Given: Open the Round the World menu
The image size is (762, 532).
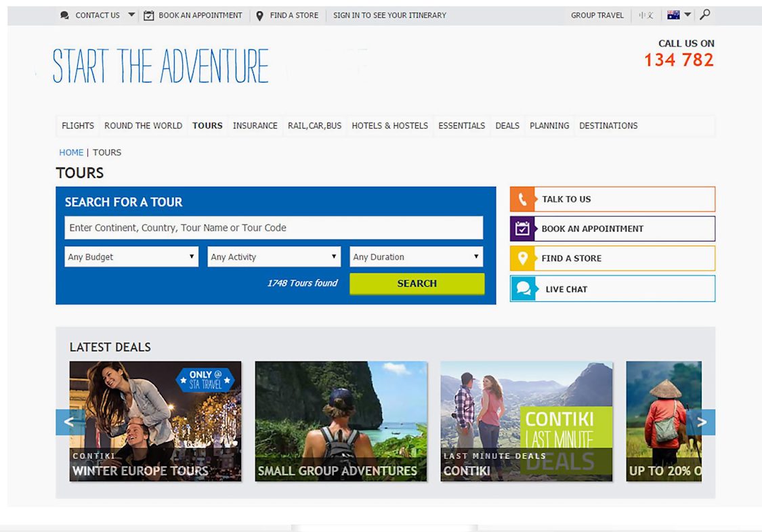Looking at the screenshot, I should click(x=144, y=126).
